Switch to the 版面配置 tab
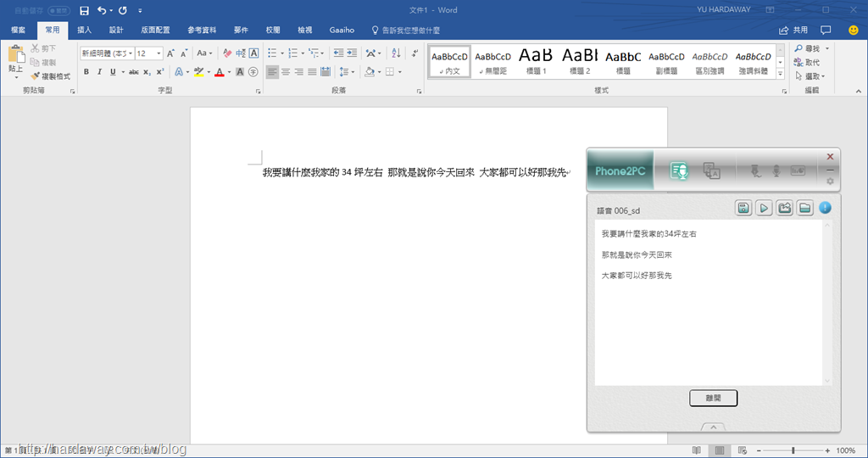The width and height of the screenshot is (868, 458). pos(156,30)
